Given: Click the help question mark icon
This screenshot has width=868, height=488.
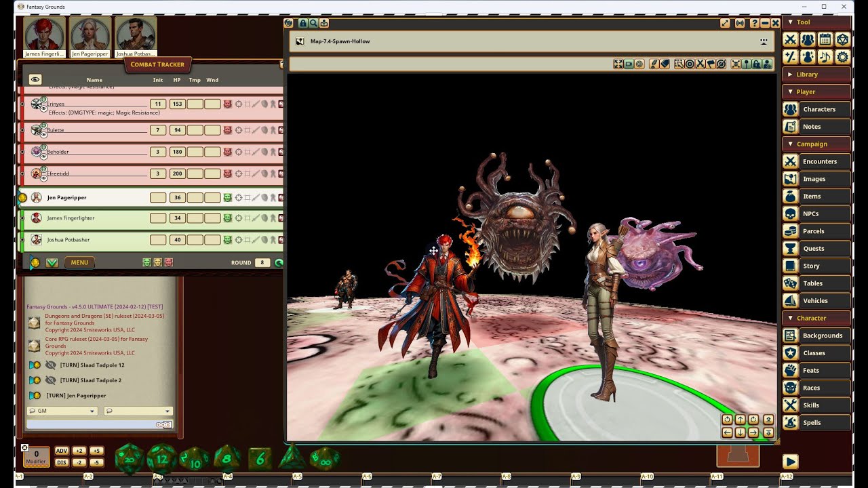Looking at the screenshot, I should [x=754, y=23].
